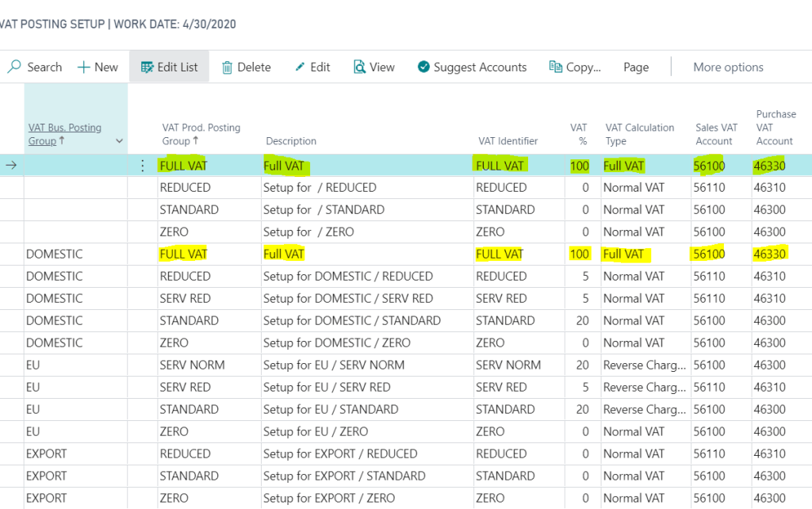
Task: Click the highlighted 56100 Sales VAT Account cell
Action: pyautogui.click(x=709, y=166)
